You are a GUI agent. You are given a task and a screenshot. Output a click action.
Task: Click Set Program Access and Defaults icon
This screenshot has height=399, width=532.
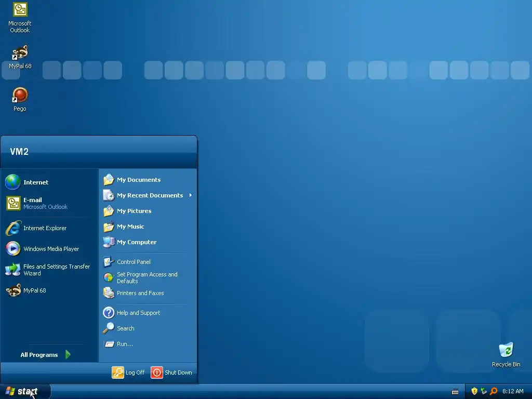coord(109,277)
